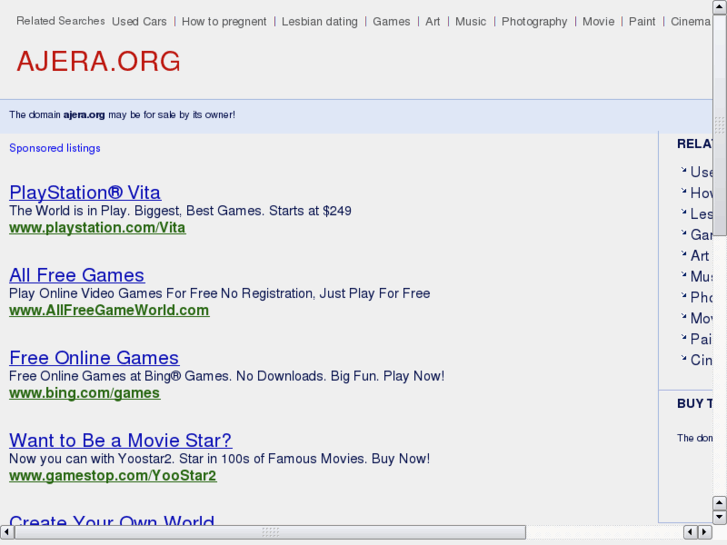This screenshot has width=727, height=545.
Task: Open the sidebar link starting with Les
Action: 701,214
